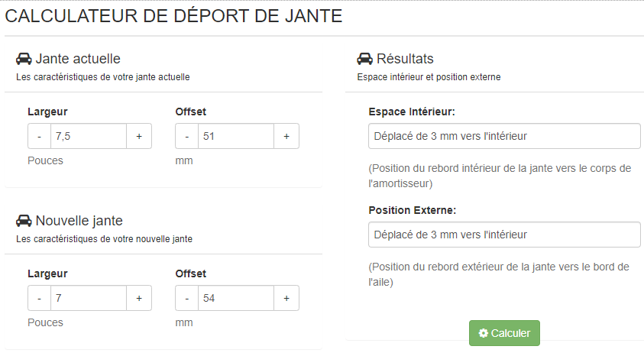Increase new rim Offset with plus

tap(286, 298)
